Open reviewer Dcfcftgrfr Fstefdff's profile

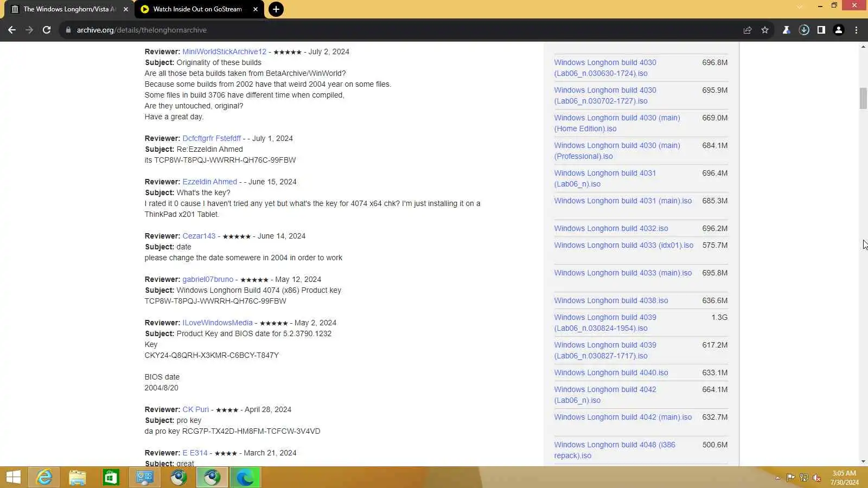point(212,138)
